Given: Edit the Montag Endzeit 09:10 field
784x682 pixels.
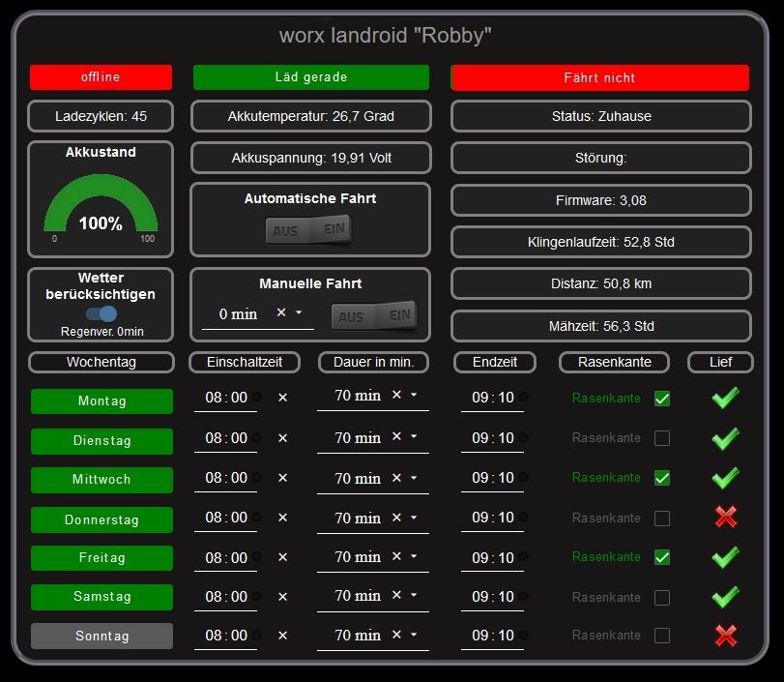Looking at the screenshot, I should pyautogui.click(x=492, y=398).
